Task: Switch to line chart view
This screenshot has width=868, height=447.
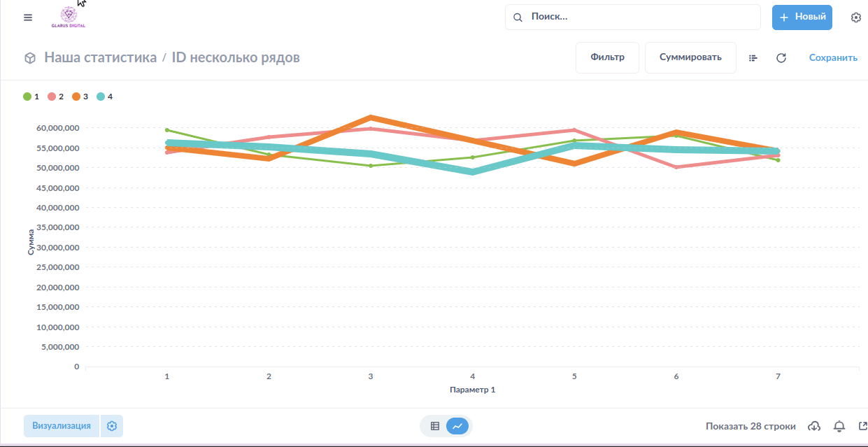Action: click(x=457, y=426)
